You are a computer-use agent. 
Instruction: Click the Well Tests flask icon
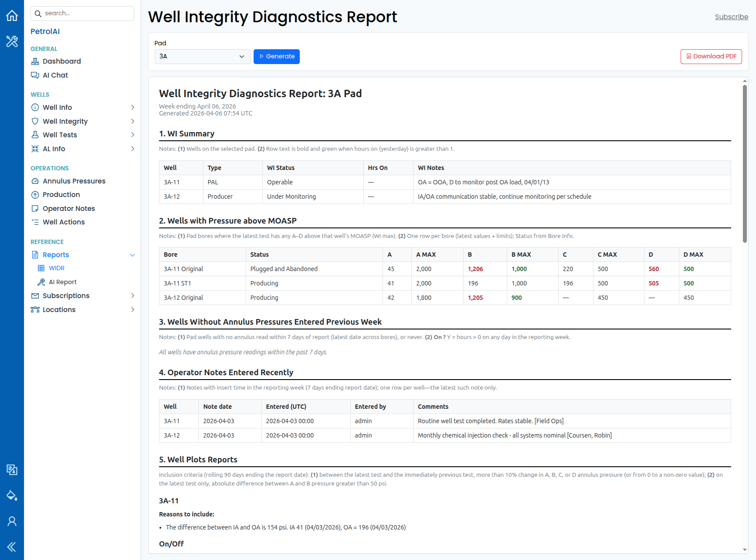35,135
